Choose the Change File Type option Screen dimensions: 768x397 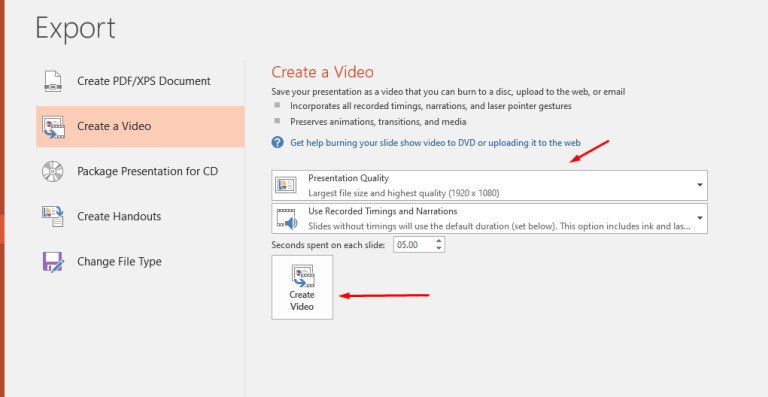140,261
